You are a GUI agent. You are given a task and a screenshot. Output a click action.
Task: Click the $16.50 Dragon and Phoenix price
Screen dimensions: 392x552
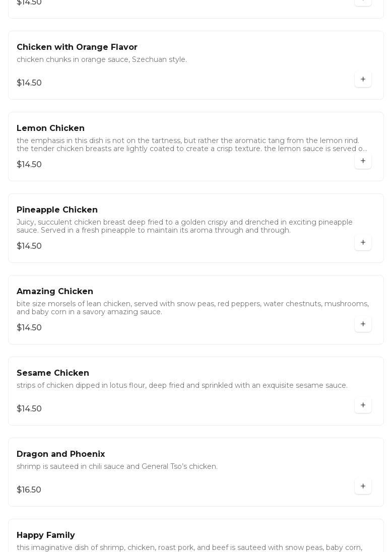(29, 490)
